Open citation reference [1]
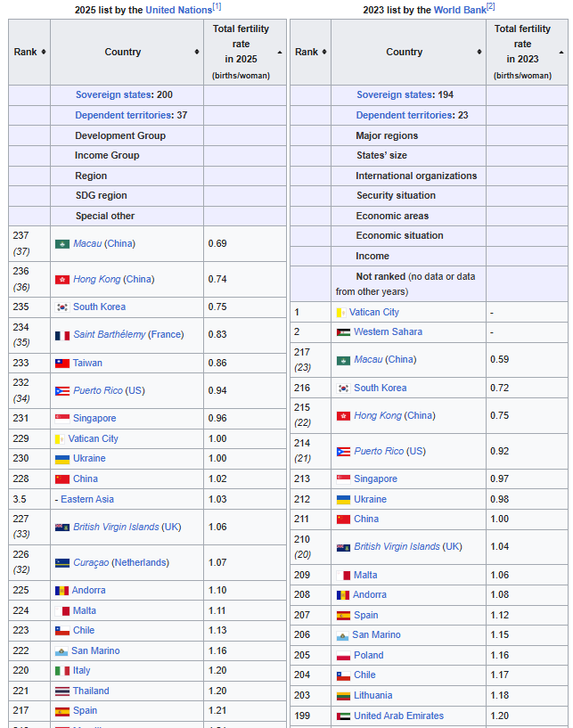573x728 pixels. pyautogui.click(x=217, y=6)
